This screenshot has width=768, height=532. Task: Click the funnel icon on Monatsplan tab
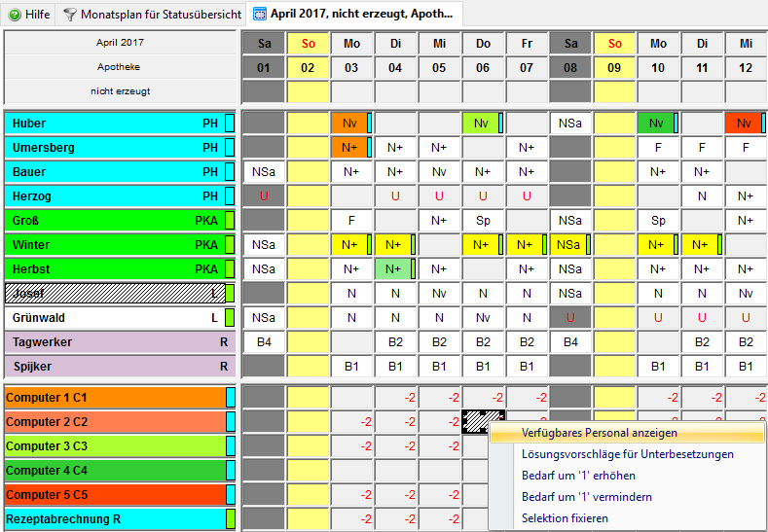(70, 15)
